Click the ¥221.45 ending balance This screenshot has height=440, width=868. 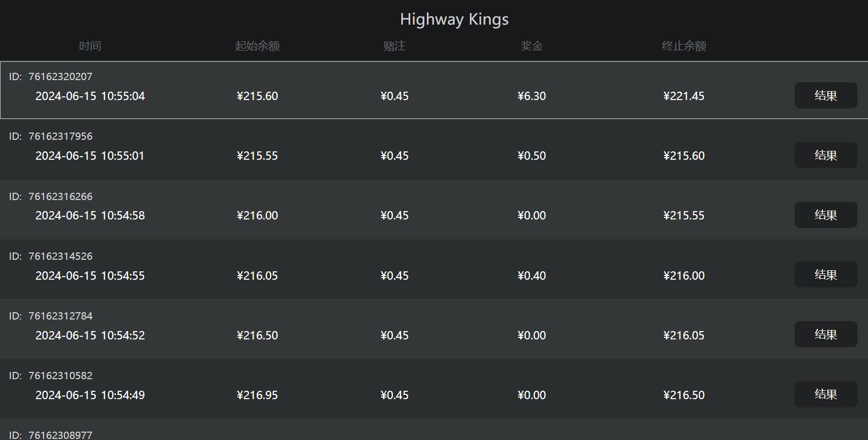pos(684,96)
